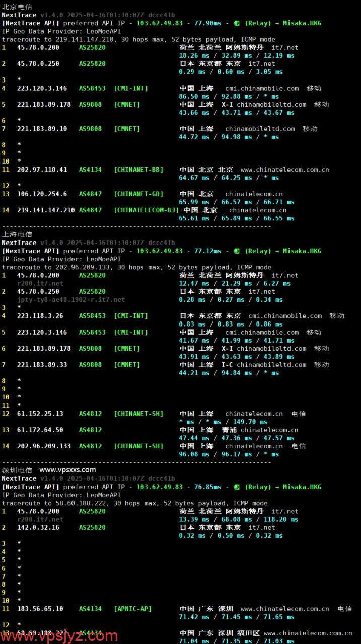Click the traceroute to 58.60.188.222 line
The height and width of the screenshot is (644, 361).
(x=134, y=503)
